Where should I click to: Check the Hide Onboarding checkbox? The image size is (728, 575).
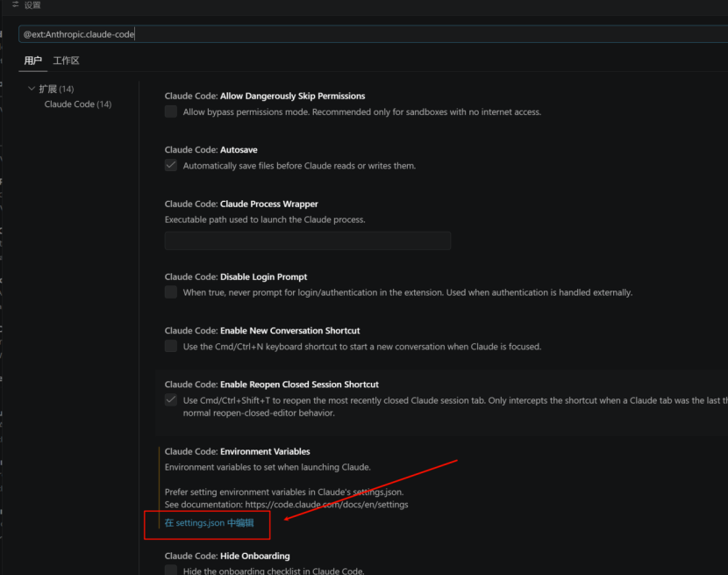pyautogui.click(x=171, y=571)
